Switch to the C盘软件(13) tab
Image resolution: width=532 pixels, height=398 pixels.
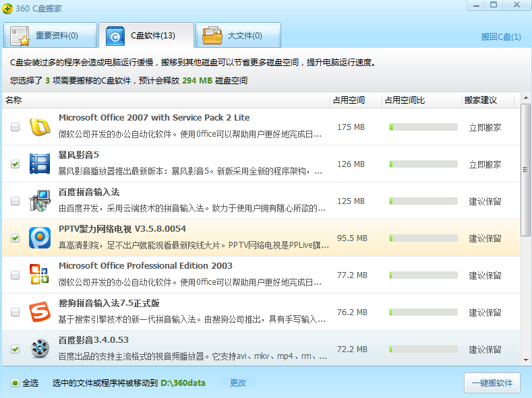tap(146, 35)
